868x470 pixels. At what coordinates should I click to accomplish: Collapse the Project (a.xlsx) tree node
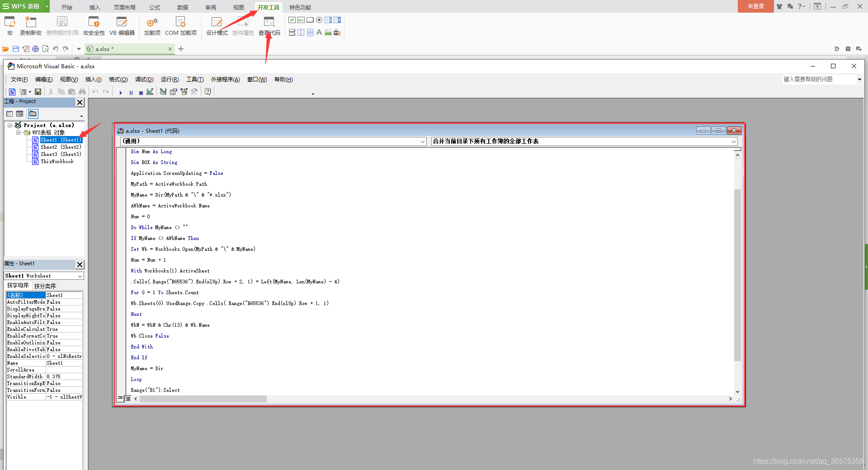click(x=9, y=125)
